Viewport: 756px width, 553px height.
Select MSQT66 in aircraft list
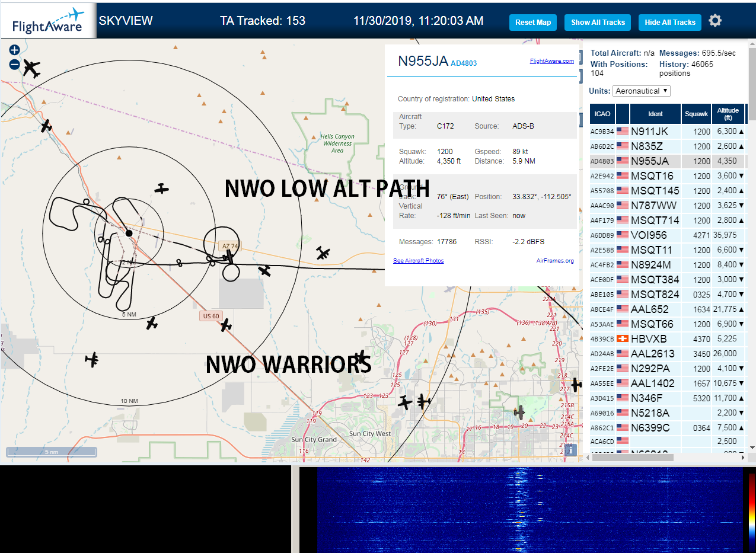pyautogui.click(x=667, y=324)
